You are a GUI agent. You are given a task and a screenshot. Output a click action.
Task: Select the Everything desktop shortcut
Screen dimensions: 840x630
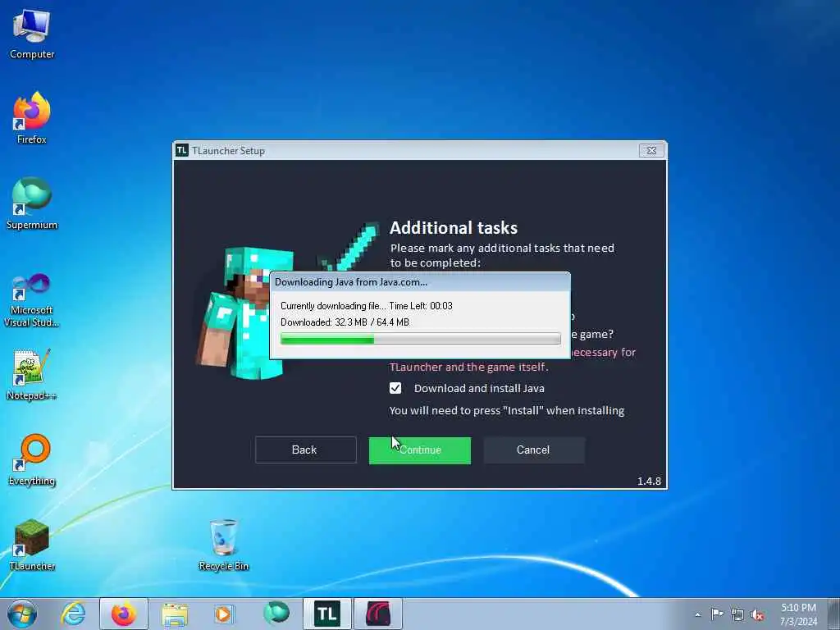coord(32,459)
